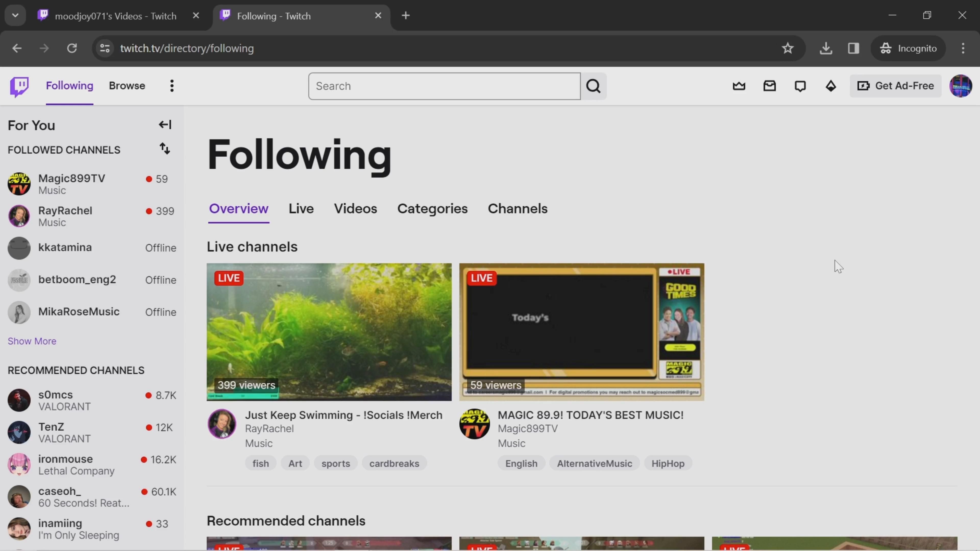This screenshot has width=980, height=551.
Task: Toggle the browser side panel
Action: click(x=853, y=48)
